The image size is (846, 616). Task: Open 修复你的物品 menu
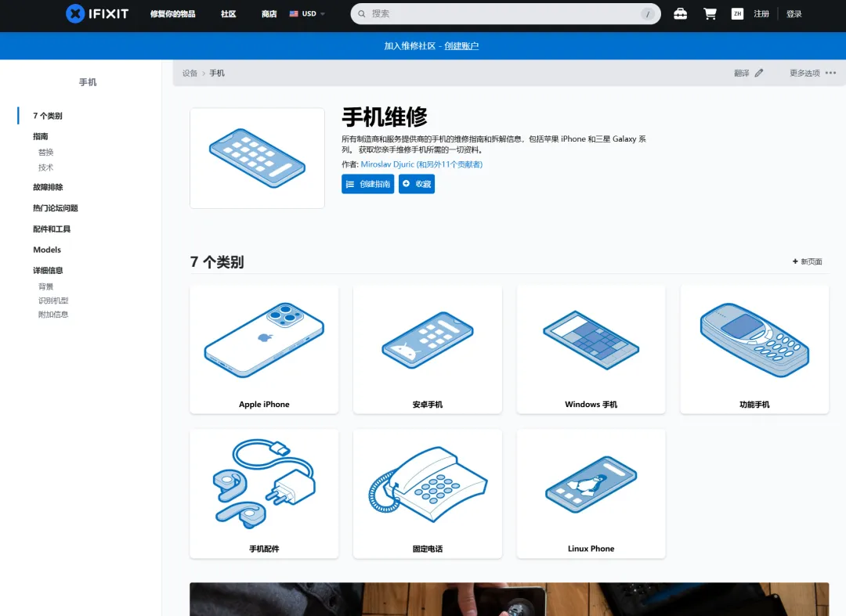pyautogui.click(x=172, y=13)
